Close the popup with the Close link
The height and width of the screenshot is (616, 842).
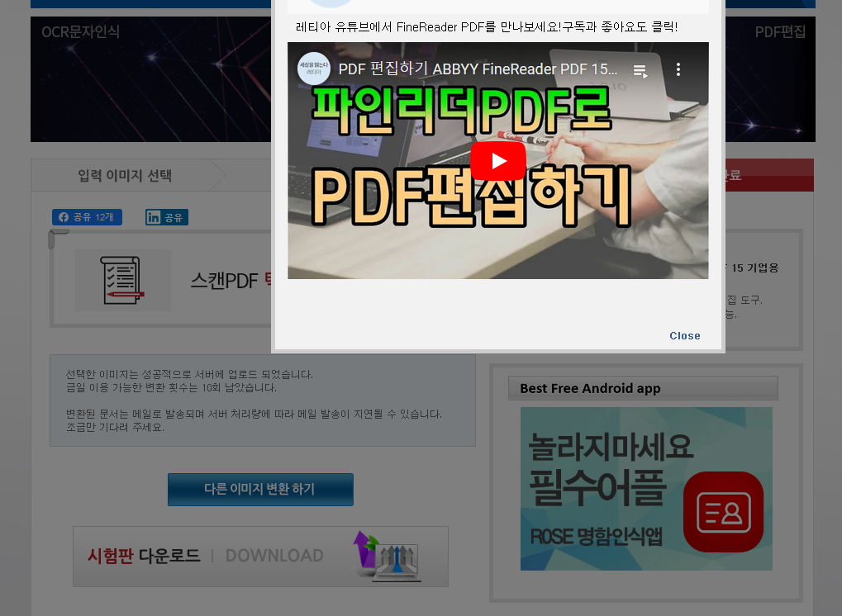[x=685, y=336]
